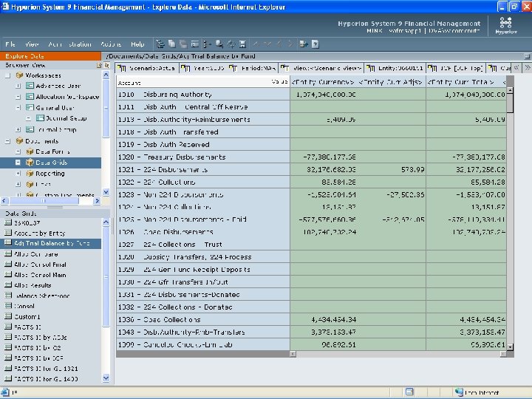Click the Period dimension in point of view
The width and height of the screenshot is (532, 399).
(x=253, y=68)
